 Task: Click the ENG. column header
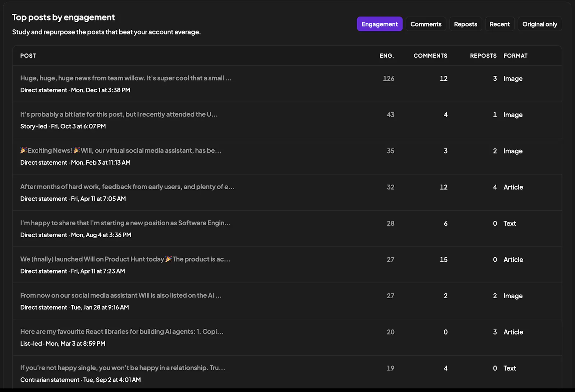tap(387, 56)
